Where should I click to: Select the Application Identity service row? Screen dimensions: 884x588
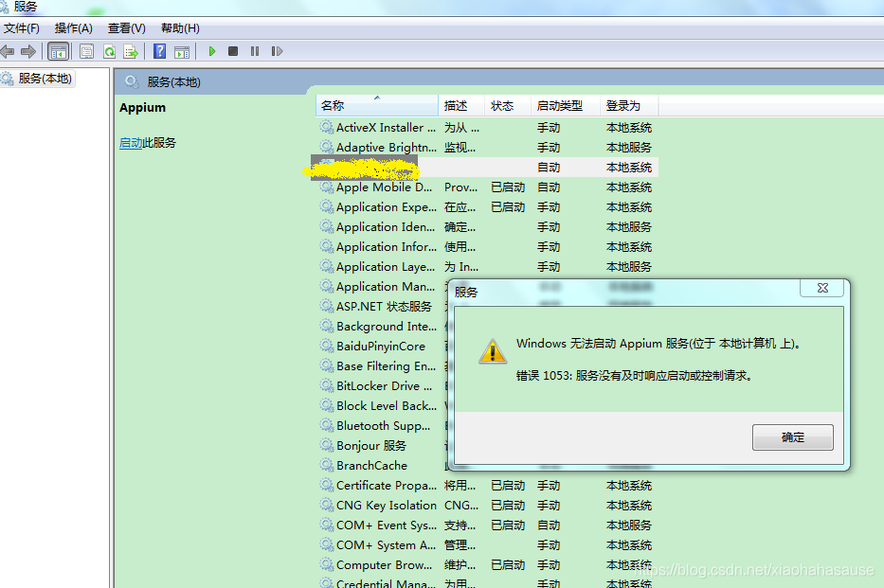[487, 227]
